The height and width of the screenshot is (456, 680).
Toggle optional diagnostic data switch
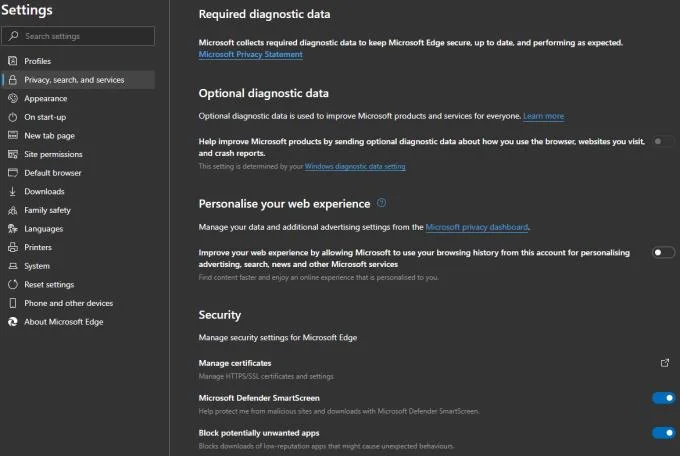(663, 141)
